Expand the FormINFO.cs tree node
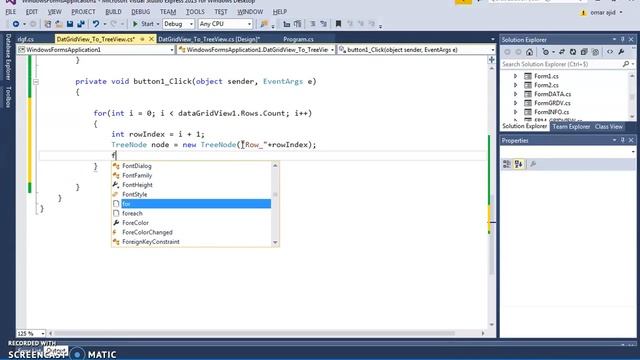 pos(516,112)
